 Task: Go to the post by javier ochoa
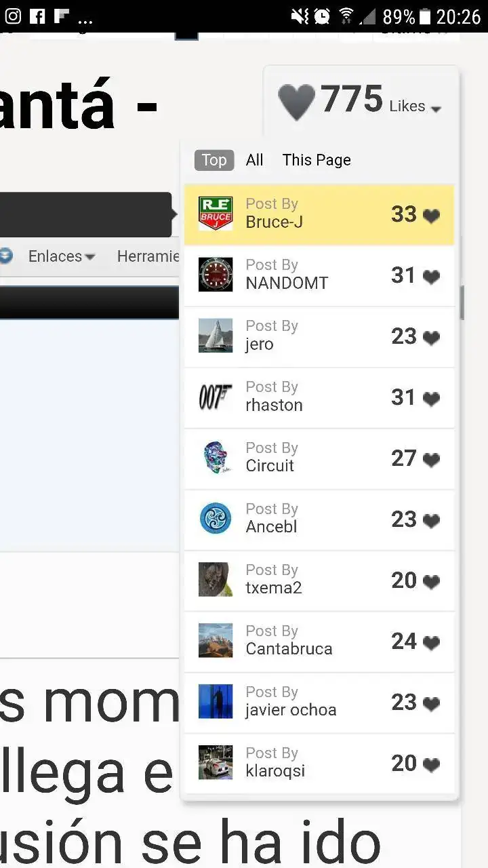point(319,702)
